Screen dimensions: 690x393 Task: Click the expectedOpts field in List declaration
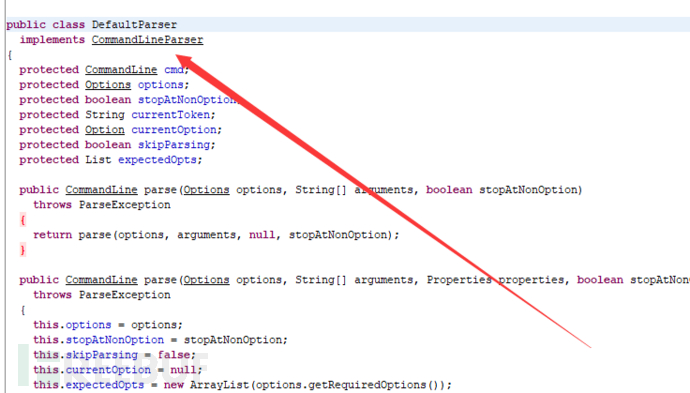pyautogui.click(x=157, y=160)
